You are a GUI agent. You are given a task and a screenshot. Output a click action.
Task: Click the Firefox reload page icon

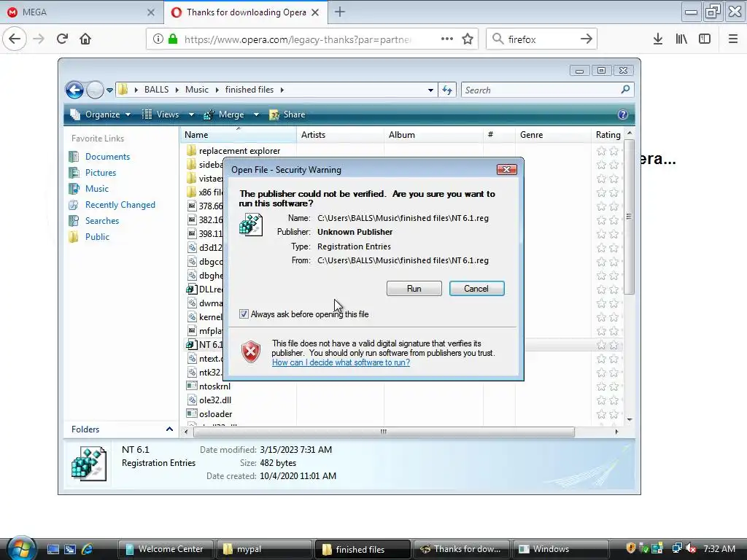click(x=62, y=39)
